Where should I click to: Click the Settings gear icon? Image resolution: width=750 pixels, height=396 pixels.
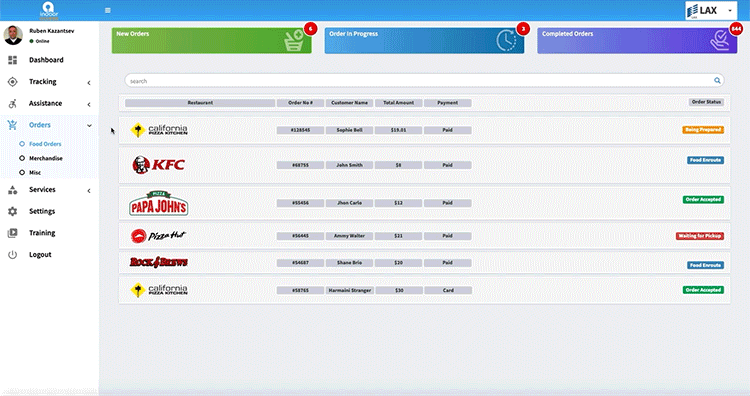coord(12,211)
